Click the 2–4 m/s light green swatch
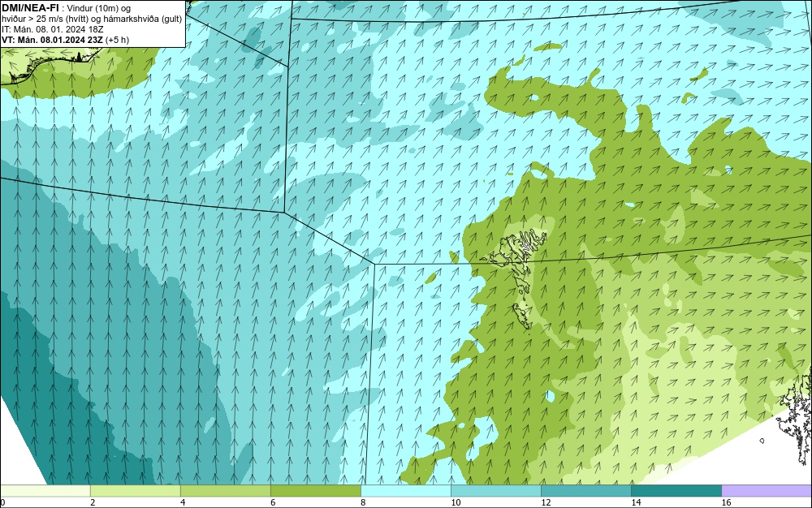Image resolution: width=812 pixels, height=508 pixels. [135, 490]
